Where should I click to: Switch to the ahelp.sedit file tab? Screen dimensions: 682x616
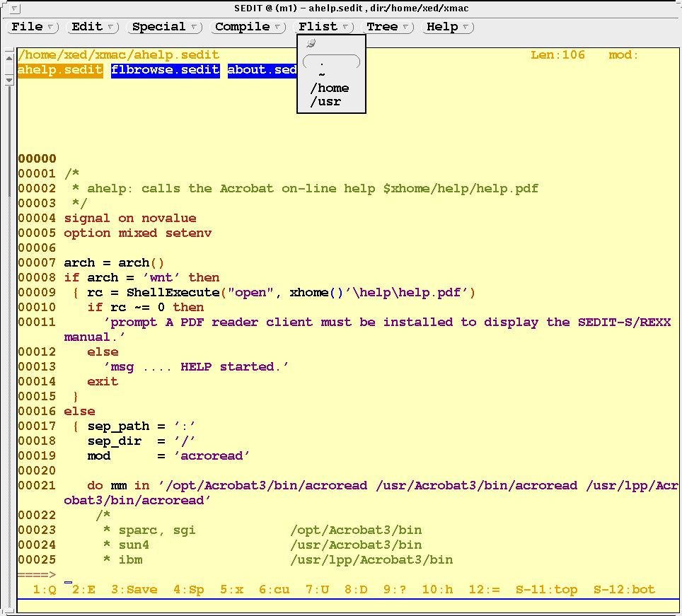click(60, 70)
